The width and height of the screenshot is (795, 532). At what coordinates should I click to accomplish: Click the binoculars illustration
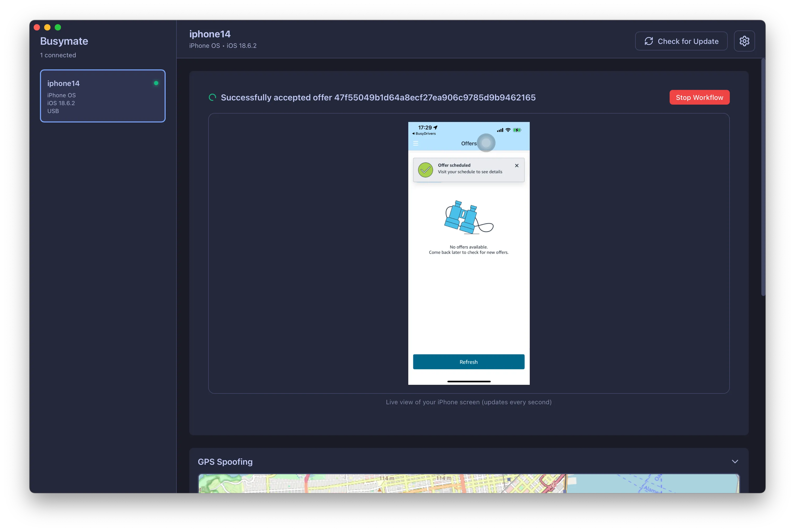click(x=468, y=217)
